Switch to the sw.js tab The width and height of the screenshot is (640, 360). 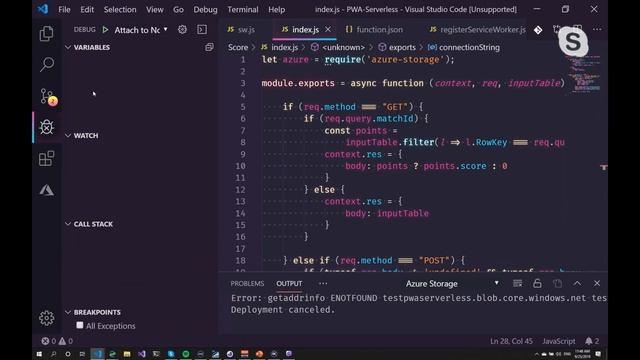[246, 29]
